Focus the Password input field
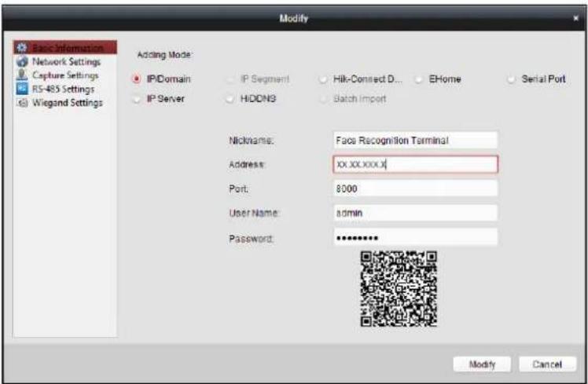This screenshot has width=588, height=384. pyautogui.click(x=415, y=237)
